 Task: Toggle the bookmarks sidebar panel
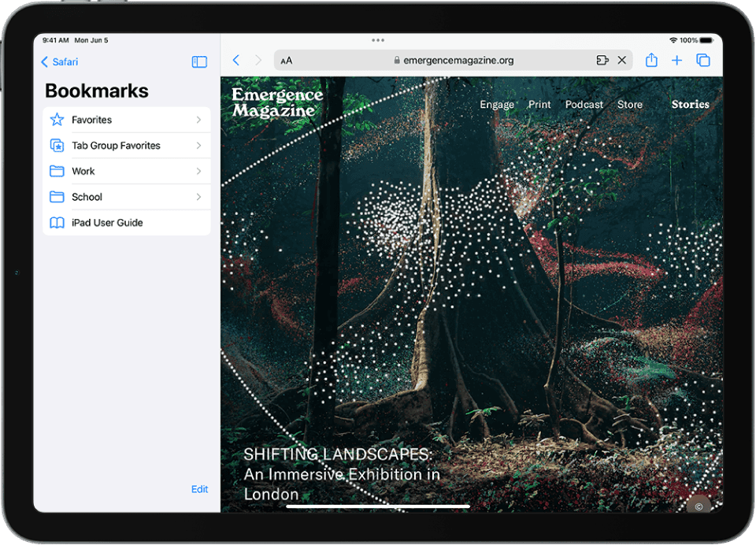[x=199, y=61]
